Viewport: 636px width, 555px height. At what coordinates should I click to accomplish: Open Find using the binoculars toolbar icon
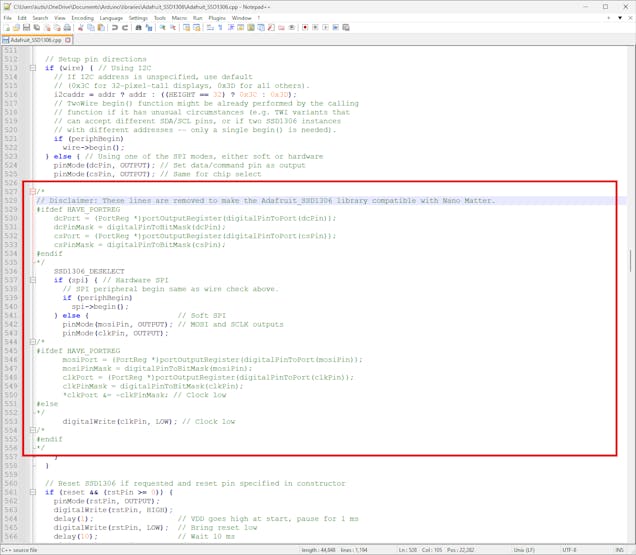[137, 28]
